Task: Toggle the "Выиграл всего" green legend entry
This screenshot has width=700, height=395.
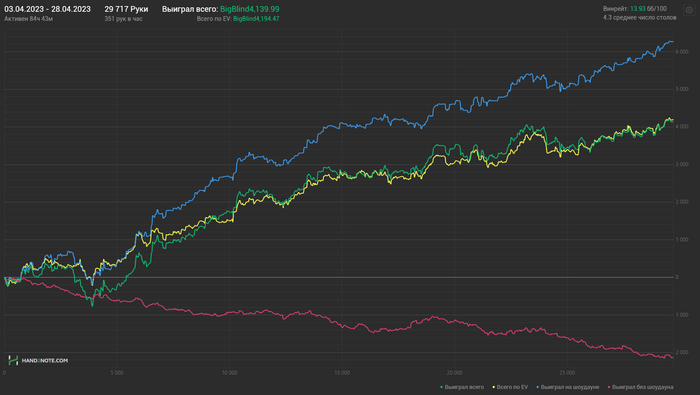Action: click(462, 387)
